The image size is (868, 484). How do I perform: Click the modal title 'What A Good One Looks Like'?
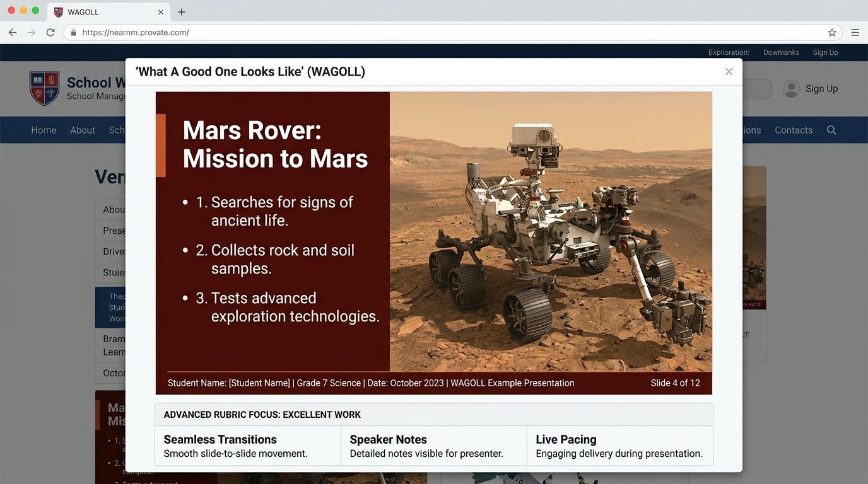(250, 72)
